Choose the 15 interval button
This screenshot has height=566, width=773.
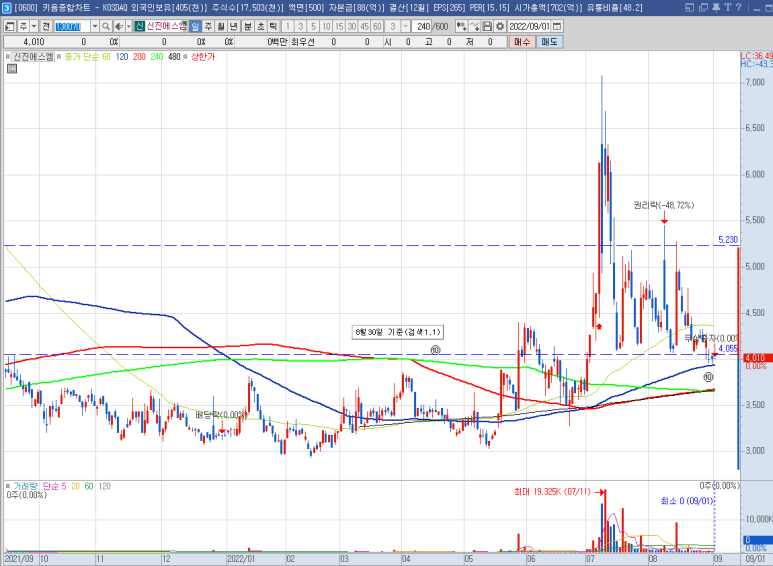(339, 27)
